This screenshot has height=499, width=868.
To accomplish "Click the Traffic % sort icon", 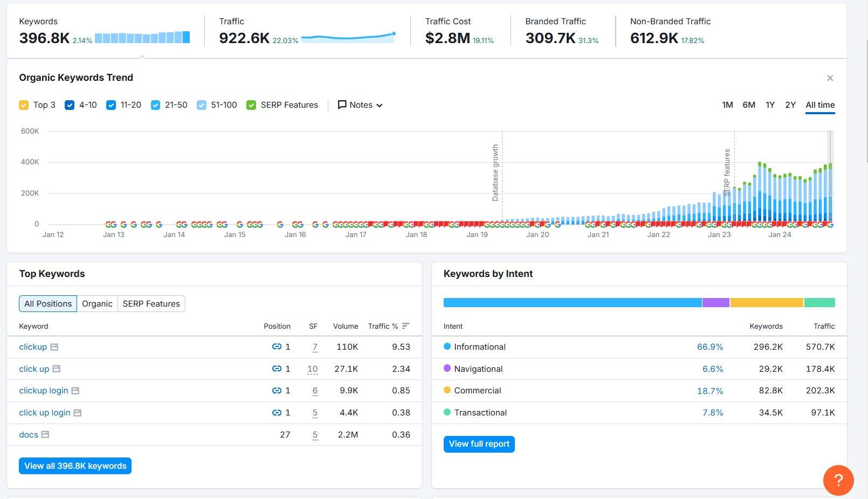I will pyautogui.click(x=406, y=326).
